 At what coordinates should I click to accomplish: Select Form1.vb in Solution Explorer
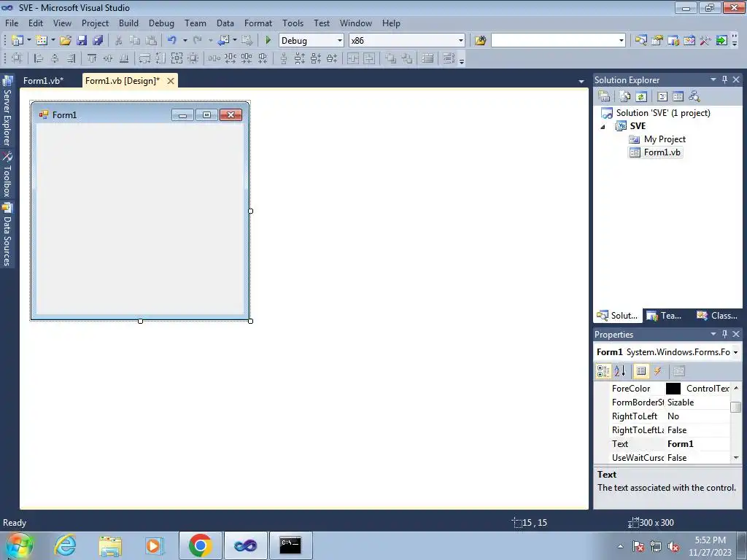point(662,152)
